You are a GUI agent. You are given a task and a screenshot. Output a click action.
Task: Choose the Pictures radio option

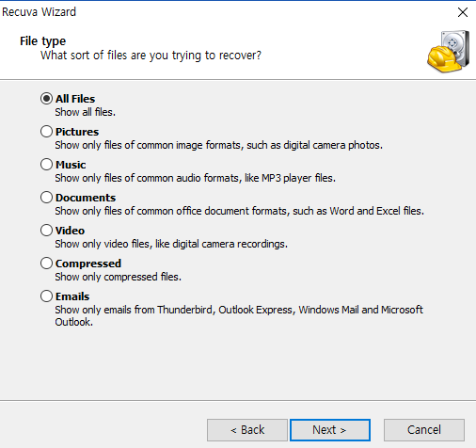point(46,132)
